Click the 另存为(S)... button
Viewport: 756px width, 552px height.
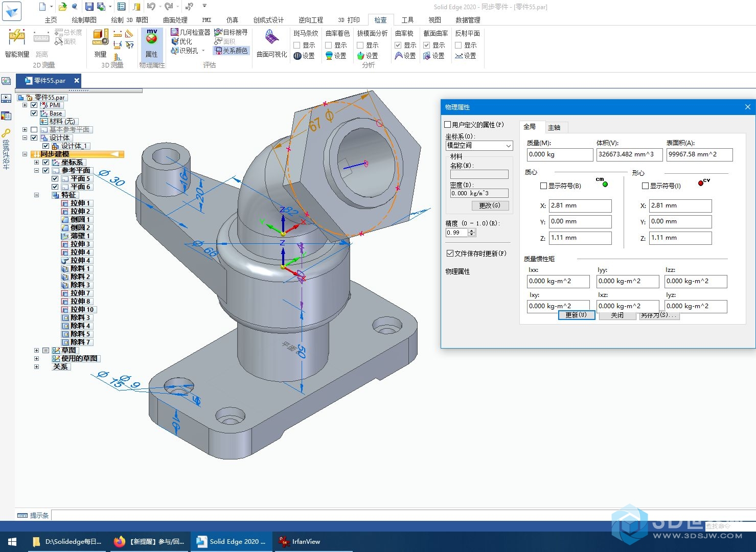[659, 315]
